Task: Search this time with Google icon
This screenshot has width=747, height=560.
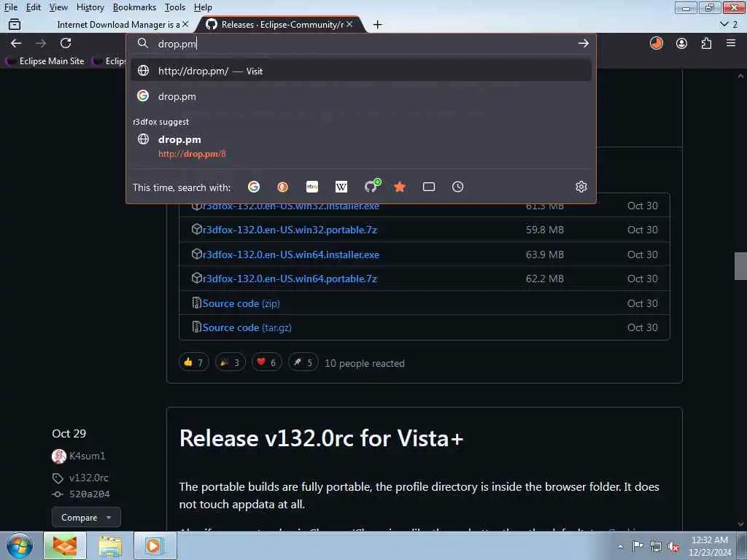Action: tap(254, 187)
